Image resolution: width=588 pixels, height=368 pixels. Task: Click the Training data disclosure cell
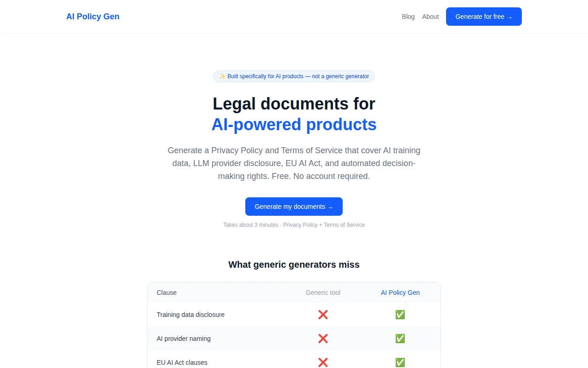point(191,315)
